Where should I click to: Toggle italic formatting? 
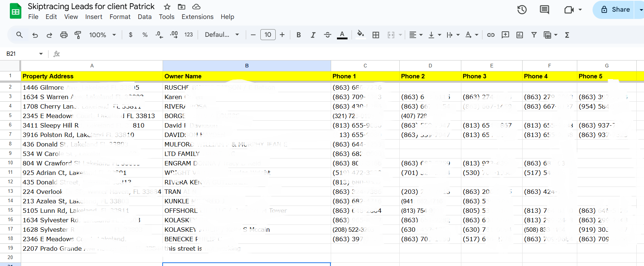(x=313, y=35)
